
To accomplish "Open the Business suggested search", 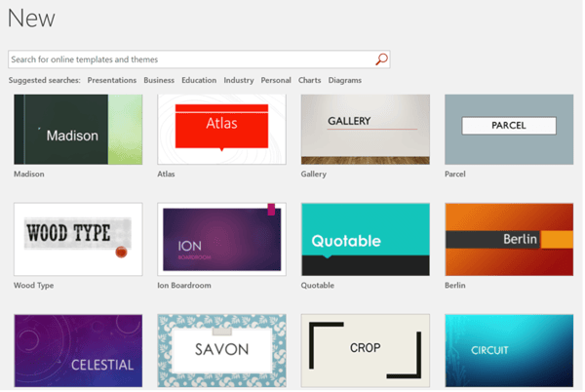I will pos(159,80).
